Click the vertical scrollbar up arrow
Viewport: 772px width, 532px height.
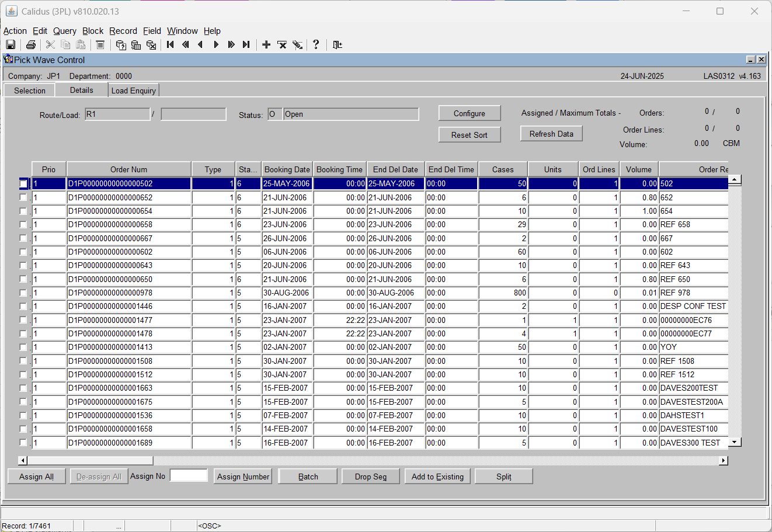coord(735,180)
